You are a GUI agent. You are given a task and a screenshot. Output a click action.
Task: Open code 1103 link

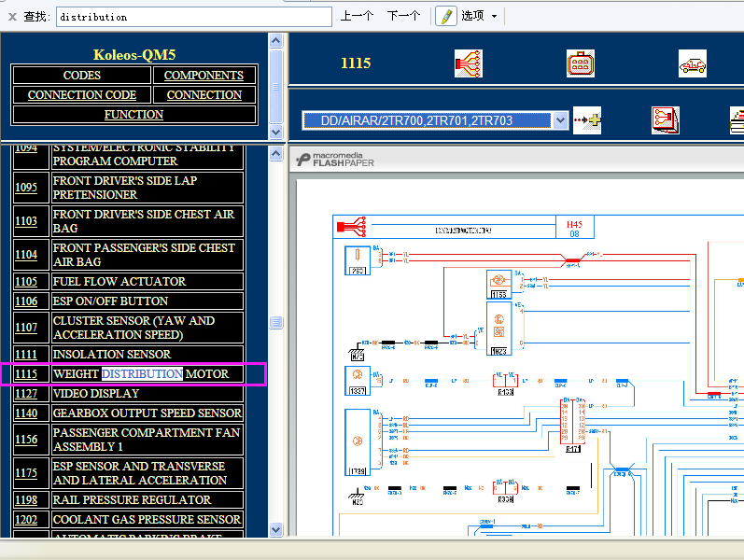[x=26, y=221]
